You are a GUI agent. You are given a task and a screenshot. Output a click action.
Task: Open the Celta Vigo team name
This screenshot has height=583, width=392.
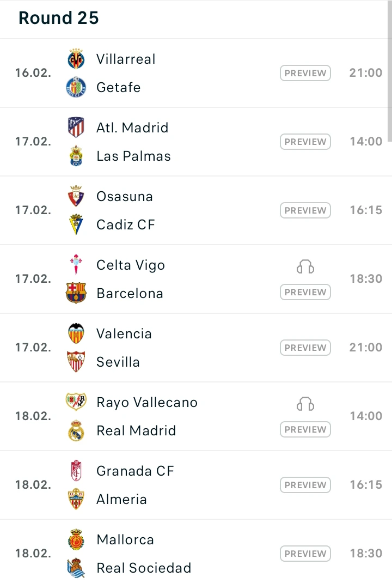tap(131, 265)
